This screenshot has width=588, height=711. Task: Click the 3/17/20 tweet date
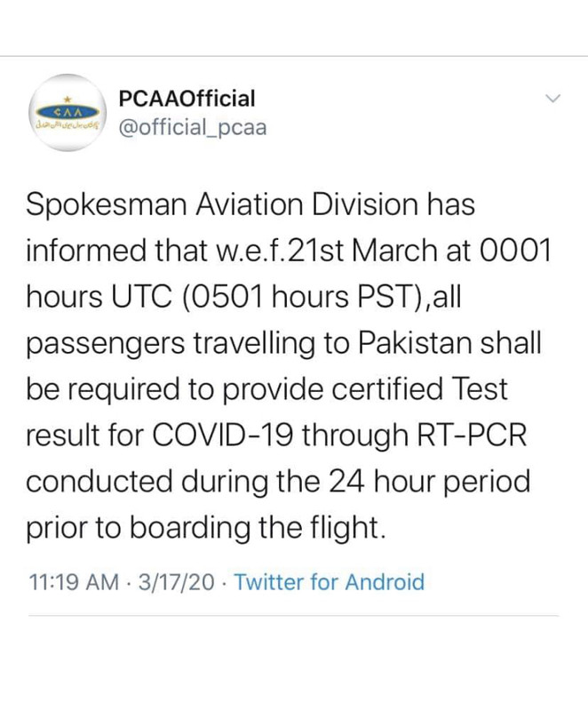(176, 582)
